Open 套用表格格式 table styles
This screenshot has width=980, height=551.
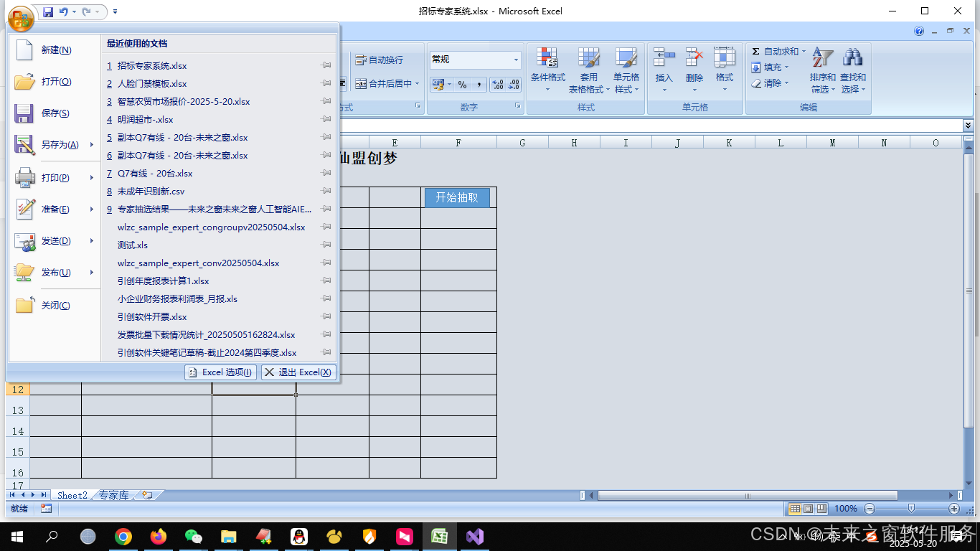tap(589, 70)
